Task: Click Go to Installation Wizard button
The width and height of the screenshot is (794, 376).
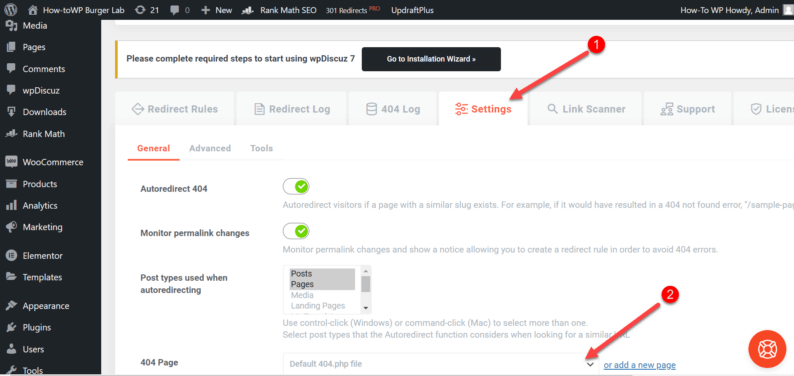Action: [431, 59]
